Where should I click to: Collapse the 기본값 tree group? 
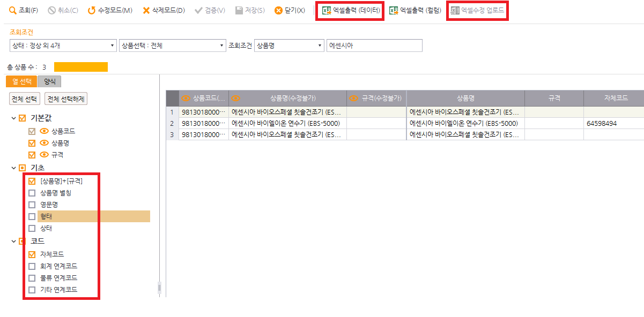point(13,118)
